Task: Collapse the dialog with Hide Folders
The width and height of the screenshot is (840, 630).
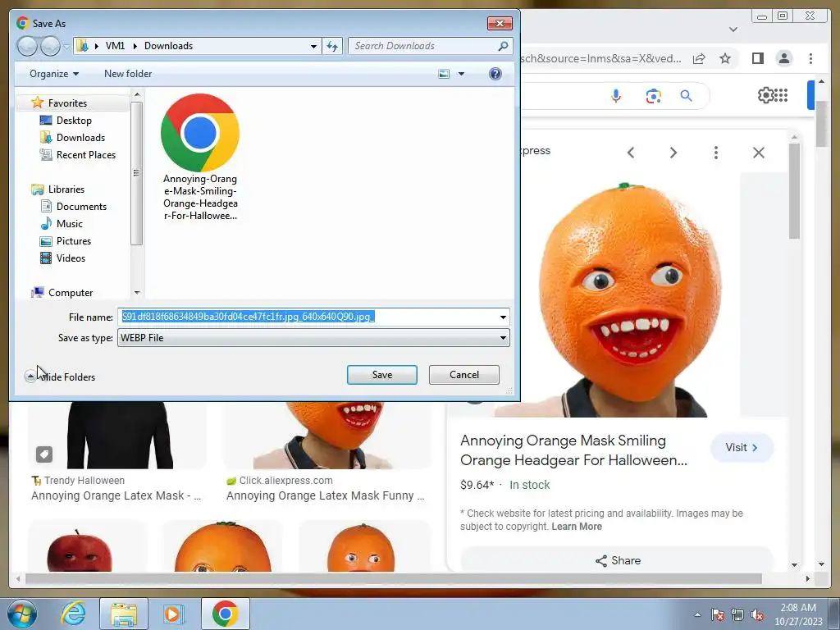Action: click(x=60, y=377)
